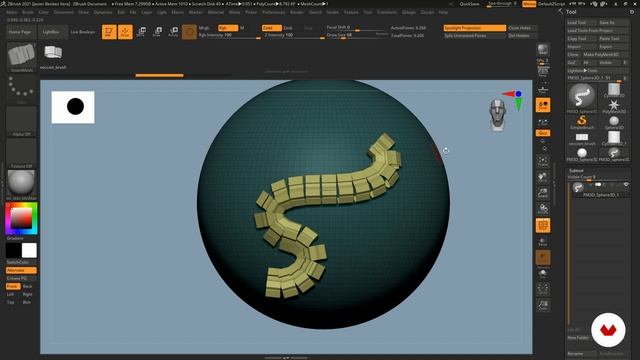Open the Document menu
This screenshot has width=640, height=360.
click(x=64, y=12)
